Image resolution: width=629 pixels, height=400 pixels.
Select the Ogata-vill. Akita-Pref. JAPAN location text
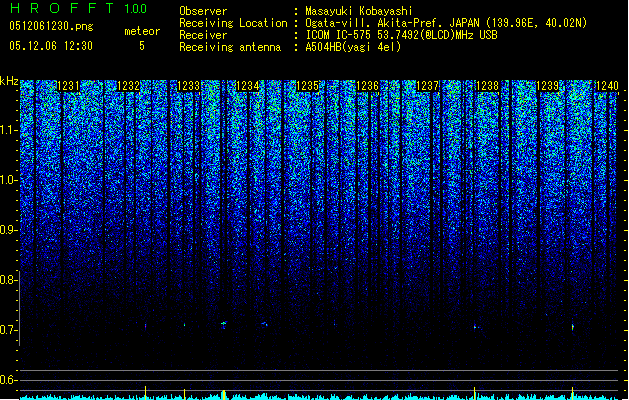tap(446, 23)
